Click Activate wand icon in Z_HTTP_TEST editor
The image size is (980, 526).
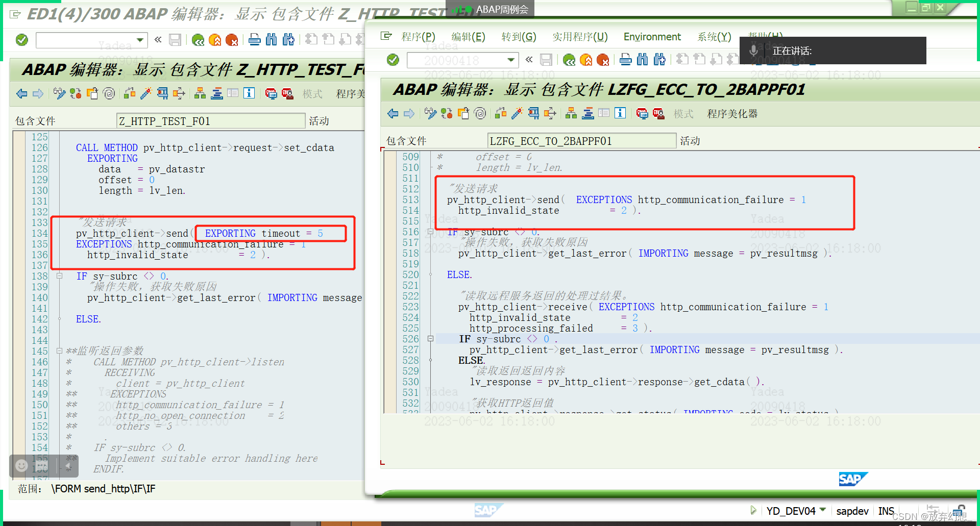pos(146,93)
